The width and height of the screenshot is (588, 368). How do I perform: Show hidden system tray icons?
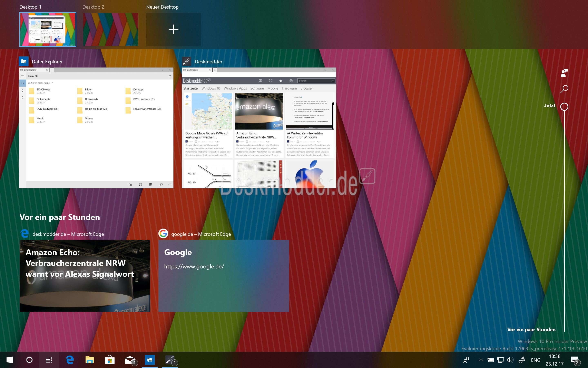coord(481,360)
